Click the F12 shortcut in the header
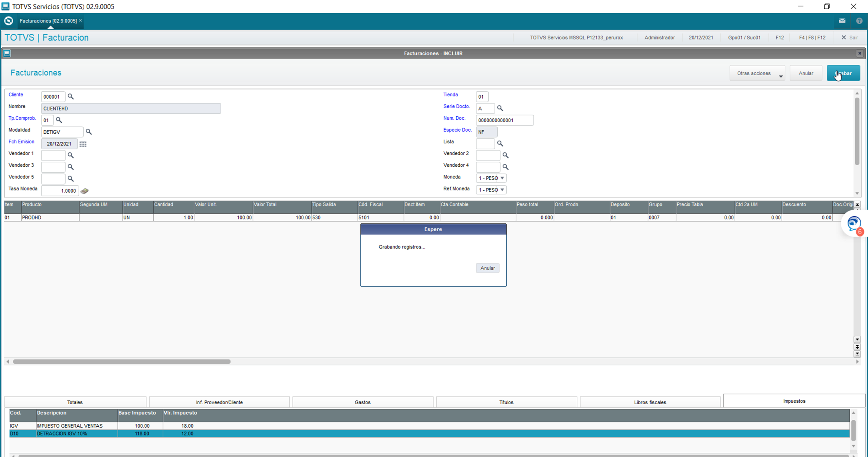The width and height of the screenshot is (868, 457). 779,37
